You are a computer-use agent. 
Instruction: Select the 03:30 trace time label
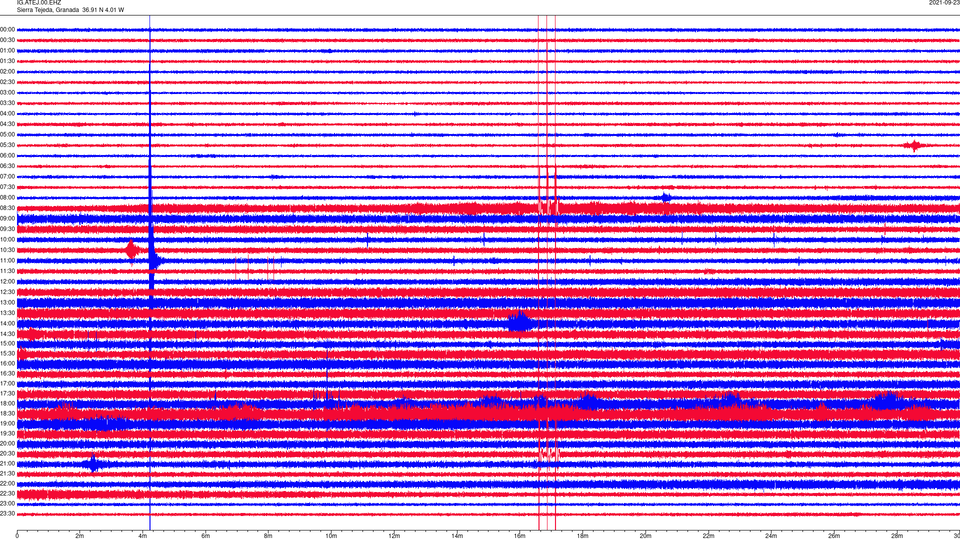[7, 103]
